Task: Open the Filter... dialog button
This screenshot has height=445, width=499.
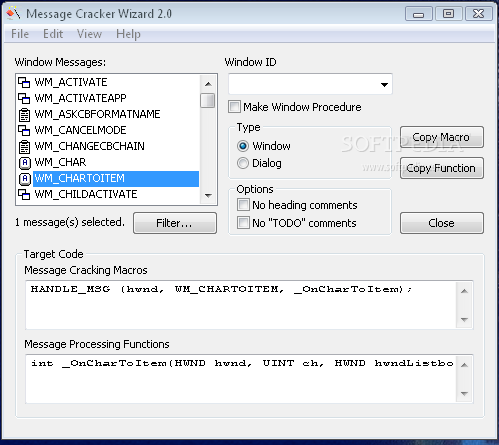Action: tap(175, 223)
